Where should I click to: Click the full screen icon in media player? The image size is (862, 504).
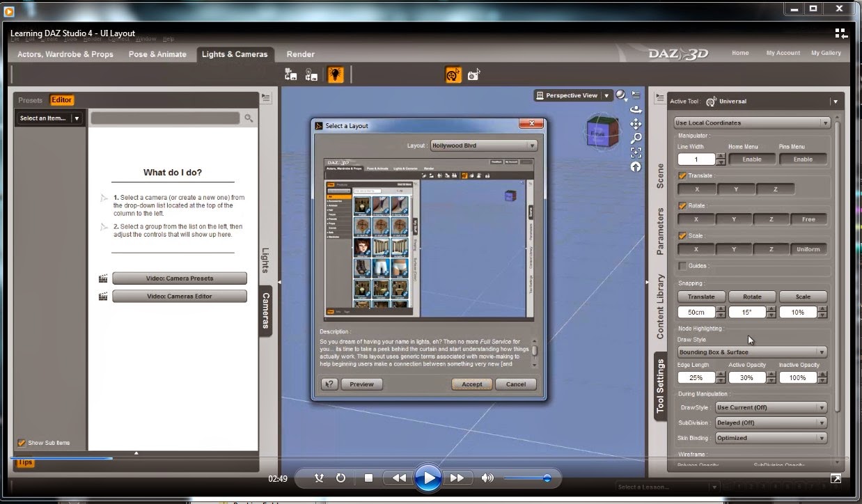click(836, 479)
